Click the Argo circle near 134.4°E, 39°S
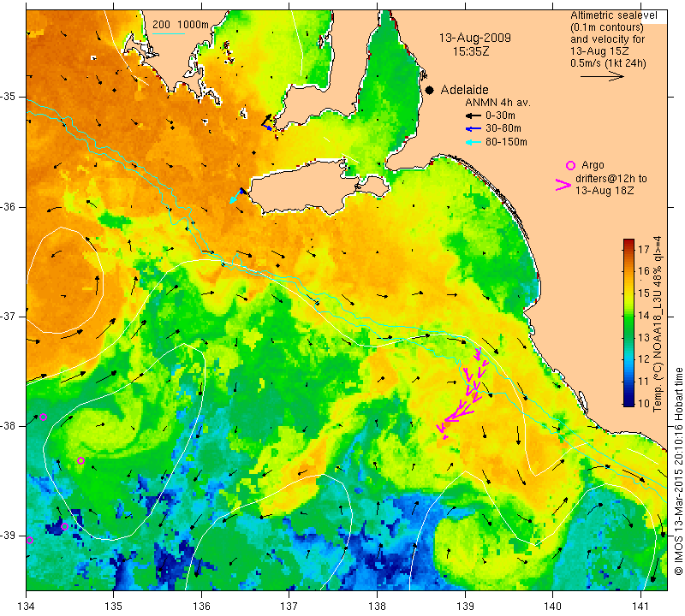Screen dimensions: 685x616 65,526
